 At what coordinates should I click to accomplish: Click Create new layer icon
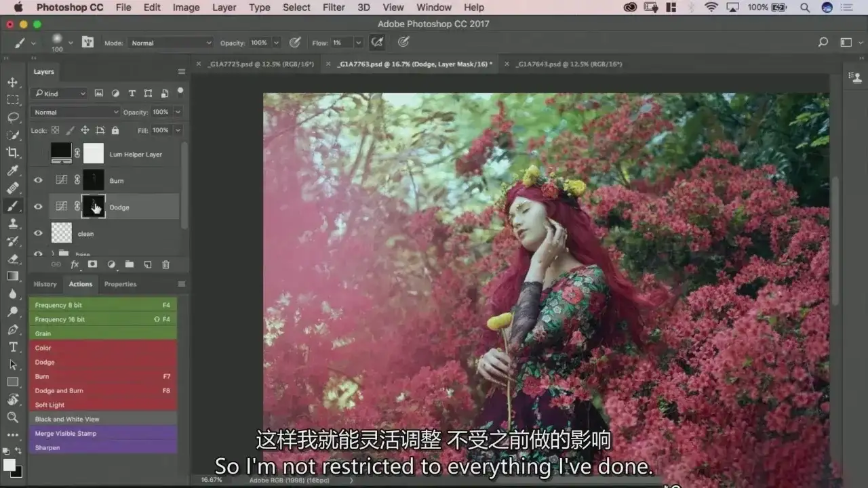tap(147, 264)
